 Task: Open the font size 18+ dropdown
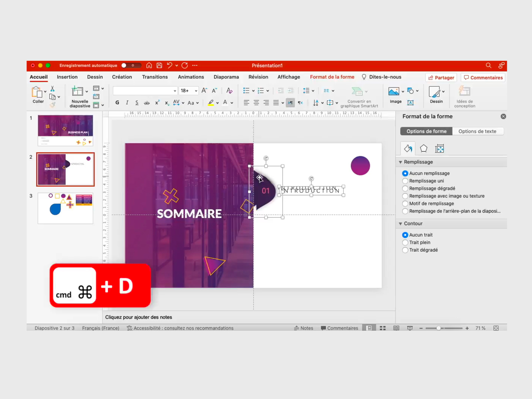click(189, 90)
